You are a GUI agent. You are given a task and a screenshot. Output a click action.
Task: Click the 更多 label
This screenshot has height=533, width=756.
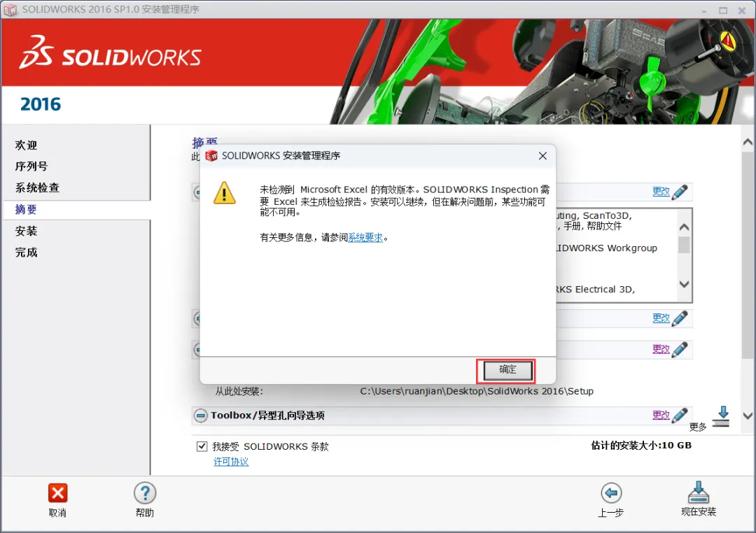[698, 427]
